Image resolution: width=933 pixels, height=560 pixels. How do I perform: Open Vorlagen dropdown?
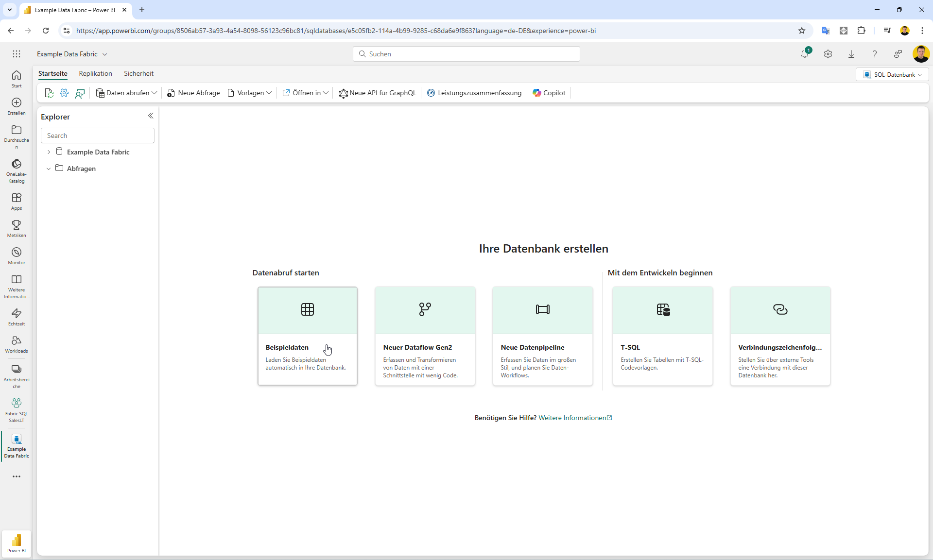coord(250,93)
